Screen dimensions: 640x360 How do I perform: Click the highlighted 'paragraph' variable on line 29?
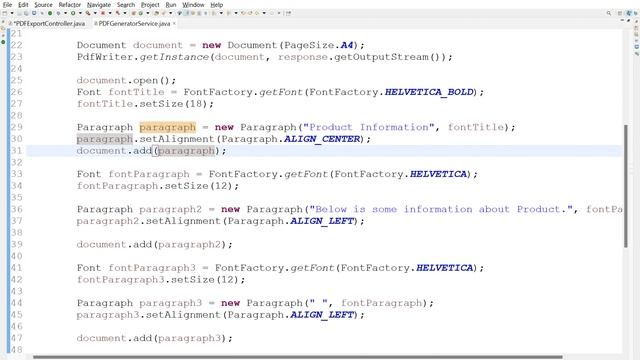168,127
